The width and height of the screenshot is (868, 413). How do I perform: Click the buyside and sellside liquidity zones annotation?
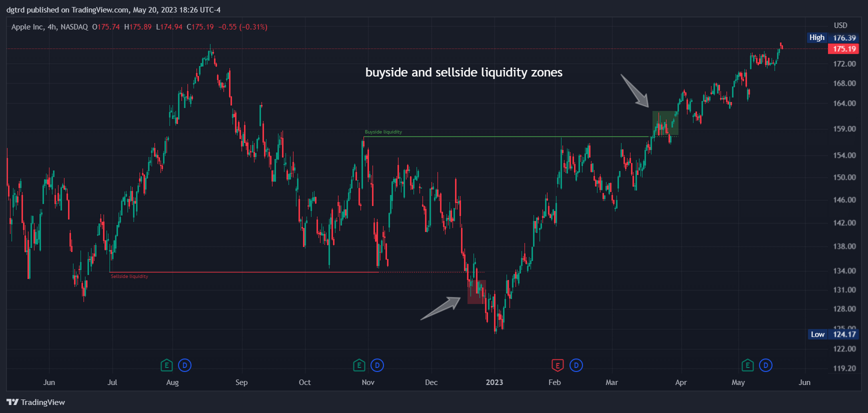point(464,72)
